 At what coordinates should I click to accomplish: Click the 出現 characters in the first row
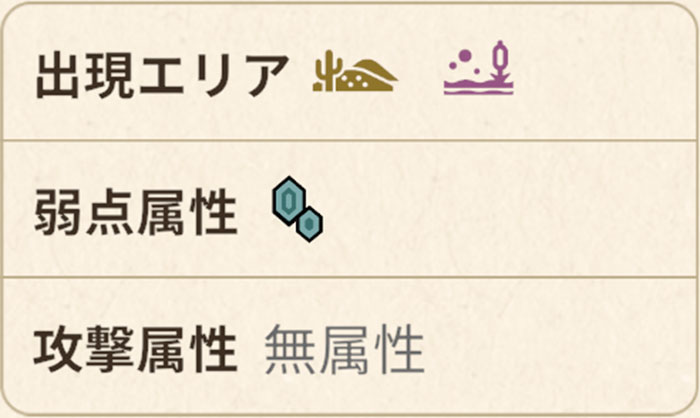tap(86, 75)
